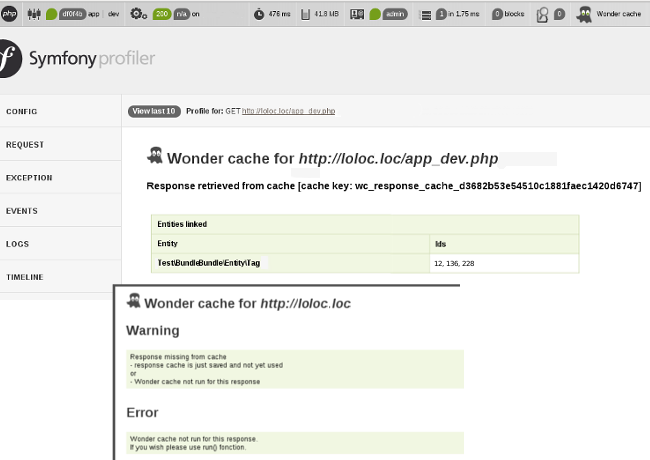
Task: Click the 'Response missing from cache' message
Action: (x=178, y=357)
